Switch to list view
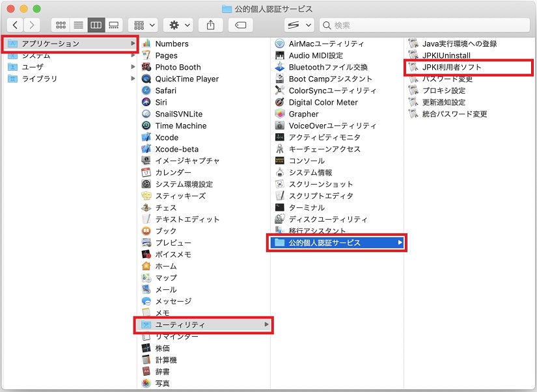Image resolution: width=537 pixels, height=392 pixels. point(78,25)
